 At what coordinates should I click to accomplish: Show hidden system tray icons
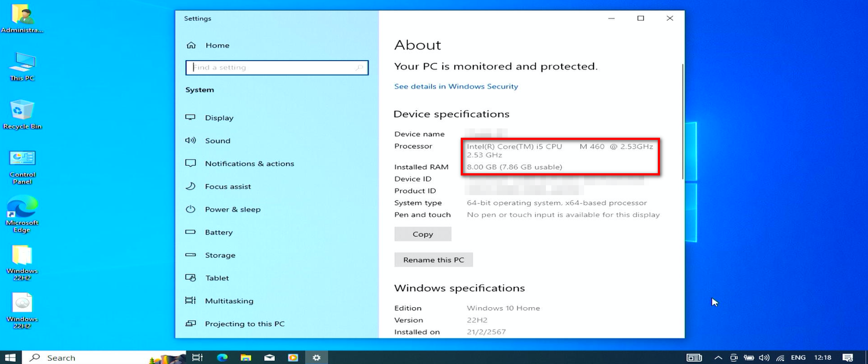point(718,357)
